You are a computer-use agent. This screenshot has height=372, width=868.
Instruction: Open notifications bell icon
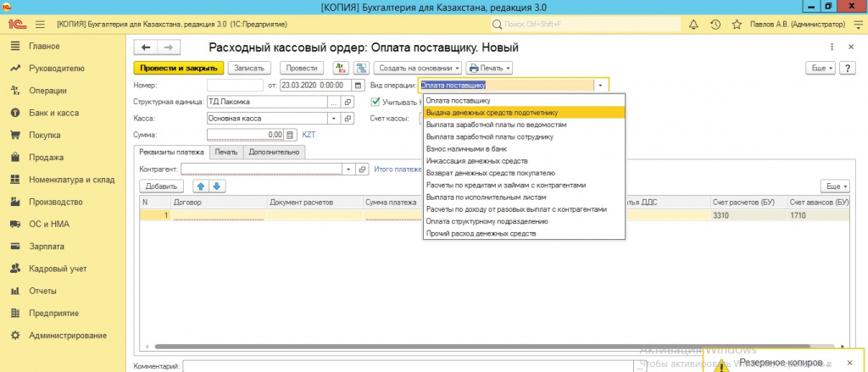coord(693,25)
